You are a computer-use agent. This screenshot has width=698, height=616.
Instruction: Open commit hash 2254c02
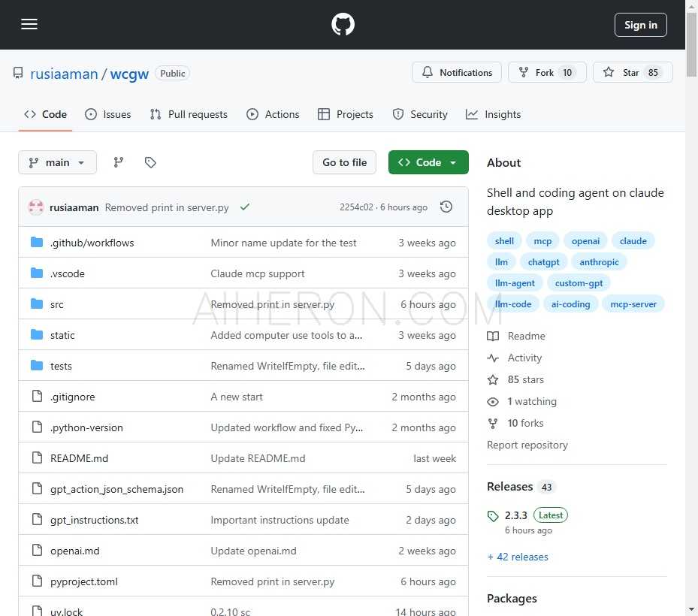(356, 207)
